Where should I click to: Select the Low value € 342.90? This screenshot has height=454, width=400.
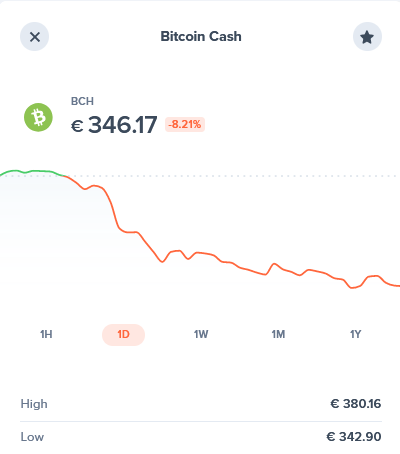(x=354, y=437)
